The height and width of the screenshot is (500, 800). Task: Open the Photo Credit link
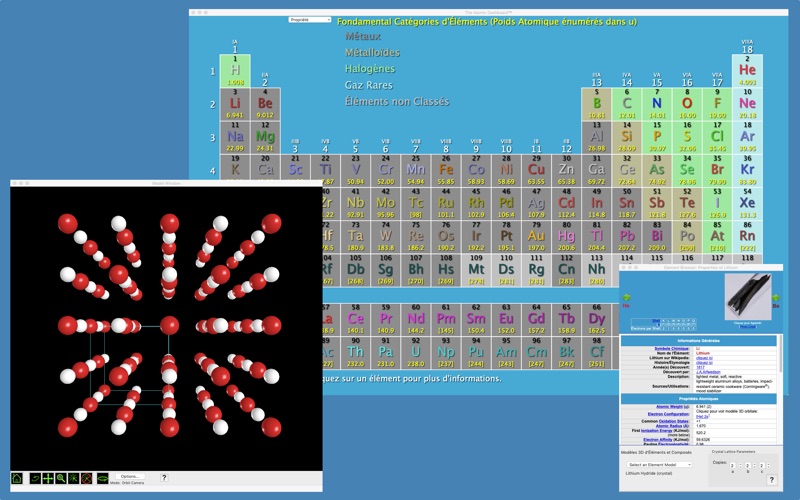coord(747,327)
